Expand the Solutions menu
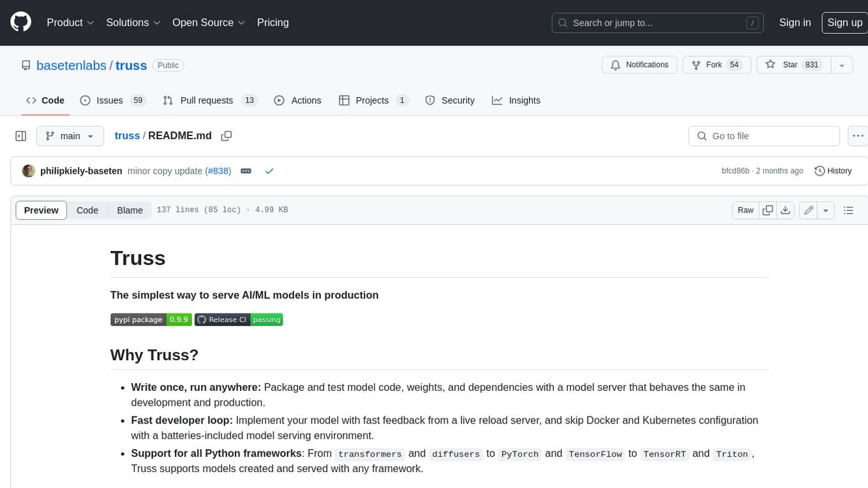 pos(133,22)
